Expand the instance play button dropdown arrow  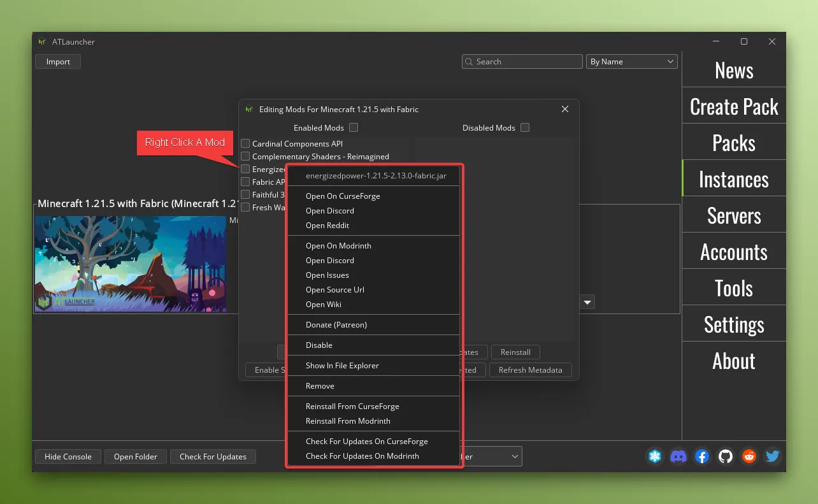click(x=587, y=302)
